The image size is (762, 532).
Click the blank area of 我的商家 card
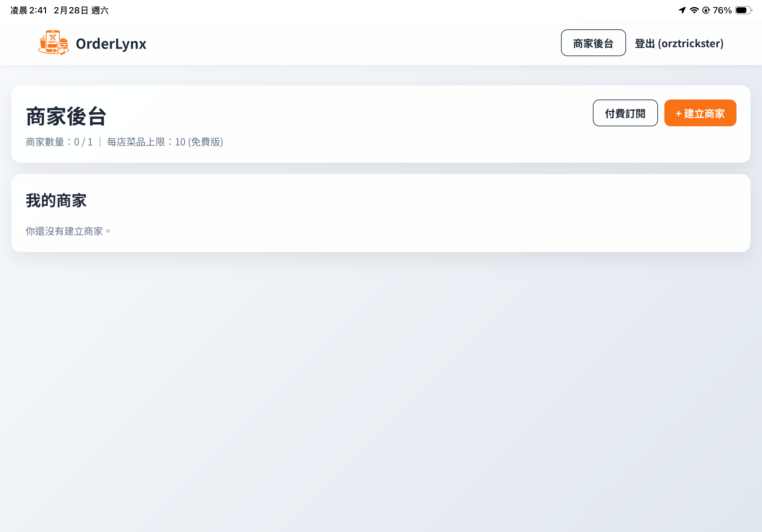(431, 216)
